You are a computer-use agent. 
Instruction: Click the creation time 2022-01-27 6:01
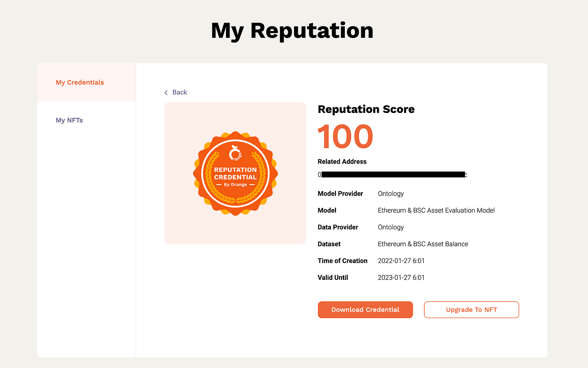pos(401,261)
